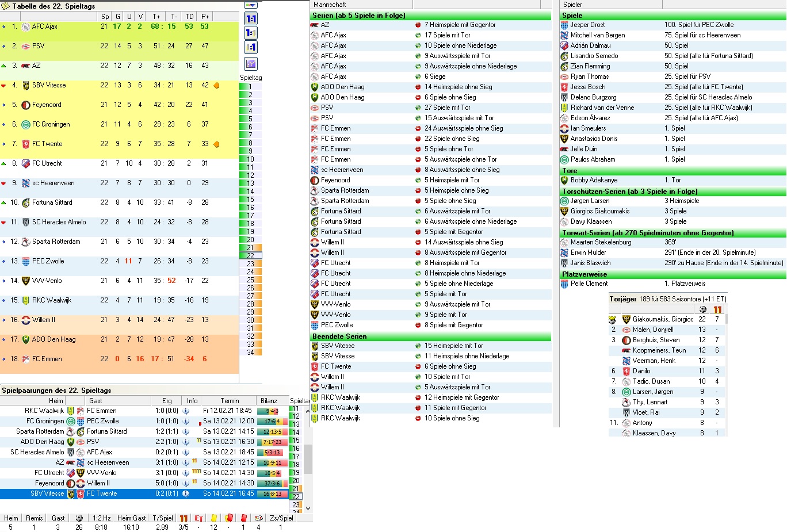Click orange arrow marker beside SBV Vitesse
The image size is (787, 532).
(x=216, y=86)
